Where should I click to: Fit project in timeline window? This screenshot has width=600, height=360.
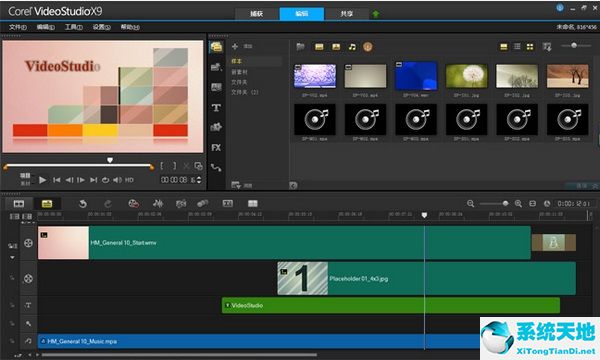[532, 204]
